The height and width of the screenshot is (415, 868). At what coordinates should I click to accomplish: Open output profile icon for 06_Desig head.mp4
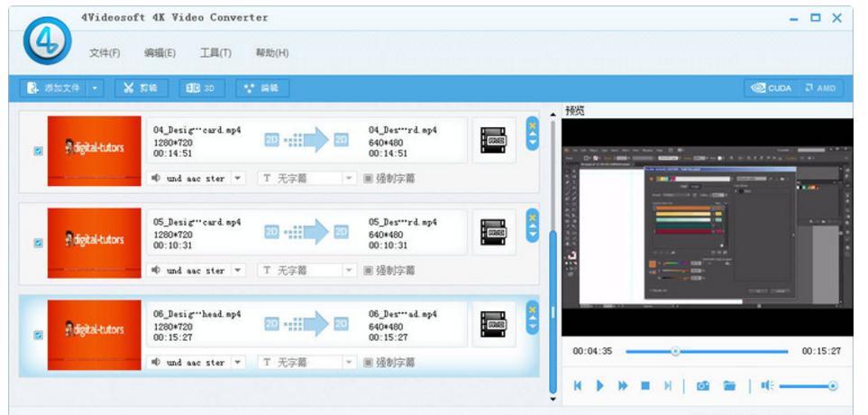click(x=493, y=324)
